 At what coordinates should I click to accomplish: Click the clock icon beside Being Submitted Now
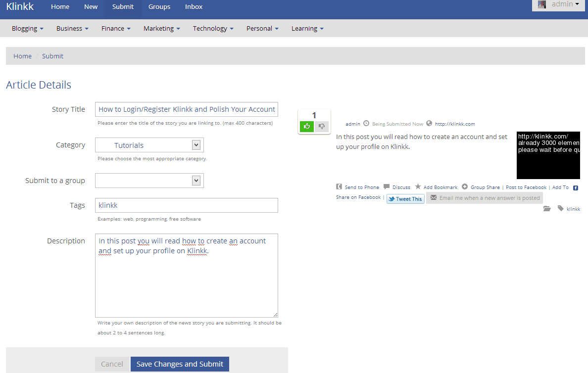[x=366, y=123]
